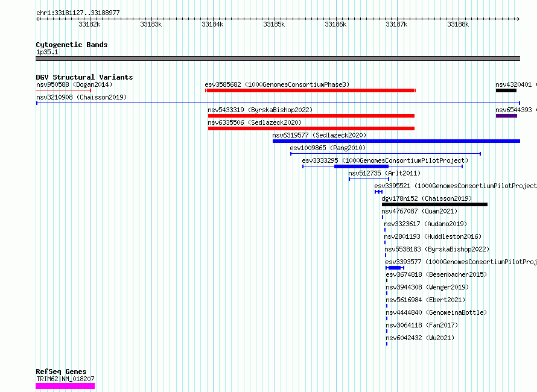Viewport: 537px width, 392px height.
Task: Open the nsv5538183 (ByrskaBishop2022) label
Action: point(437,249)
